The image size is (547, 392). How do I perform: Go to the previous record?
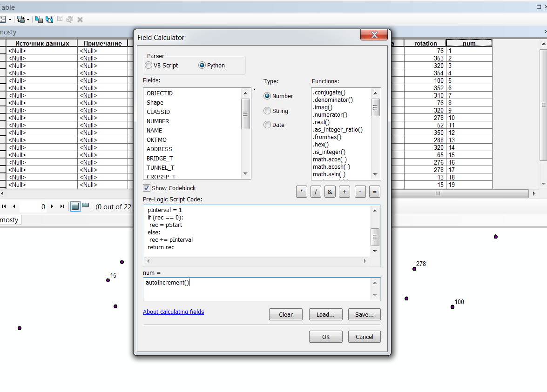14,206
